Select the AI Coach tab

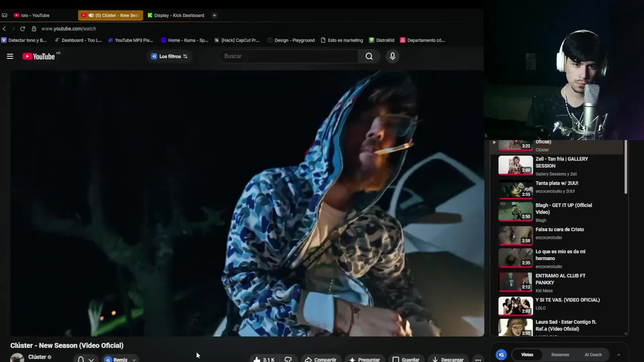click(x=593, y=354)
